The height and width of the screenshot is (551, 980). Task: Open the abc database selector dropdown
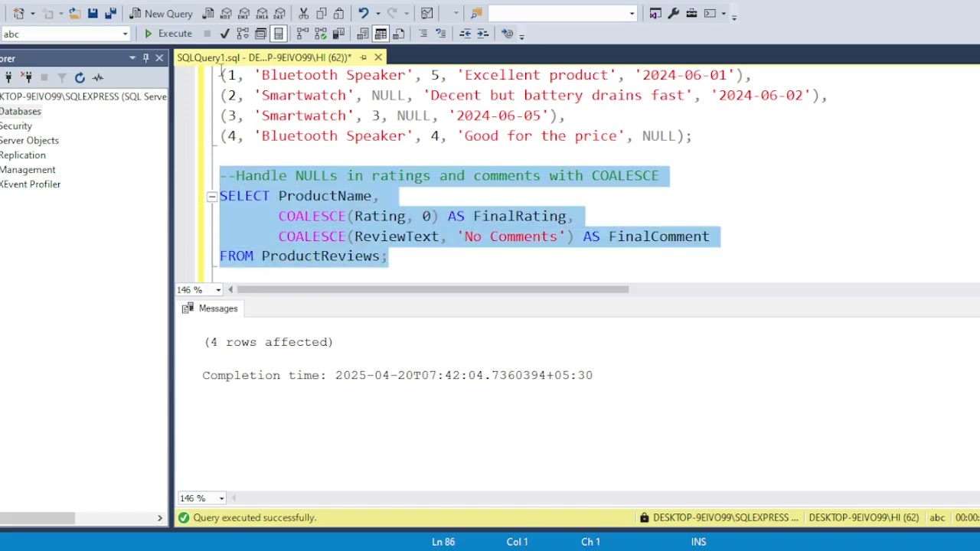pyautogui.click(x=125, y=34)
